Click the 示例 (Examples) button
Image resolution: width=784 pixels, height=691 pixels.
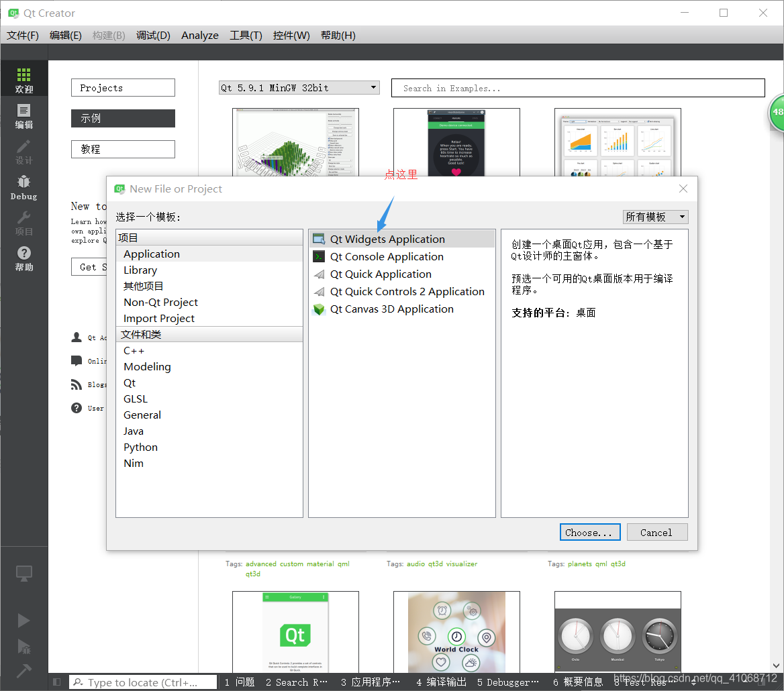(123, 119)
